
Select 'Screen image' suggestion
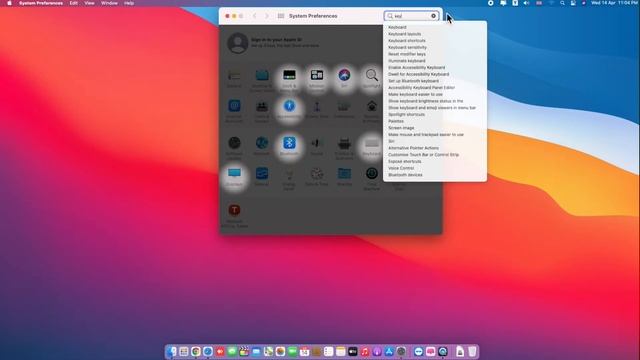[x=401, y=128]
